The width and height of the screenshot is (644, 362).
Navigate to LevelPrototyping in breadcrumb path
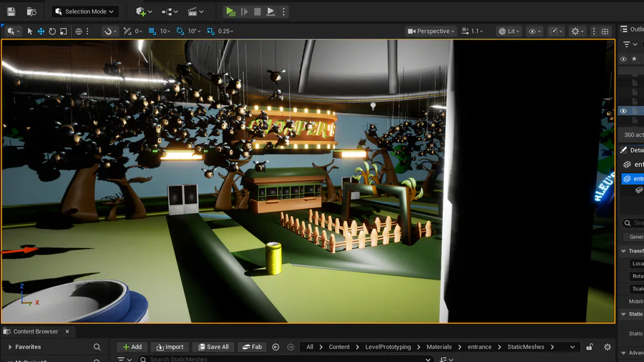pos(388,347)
